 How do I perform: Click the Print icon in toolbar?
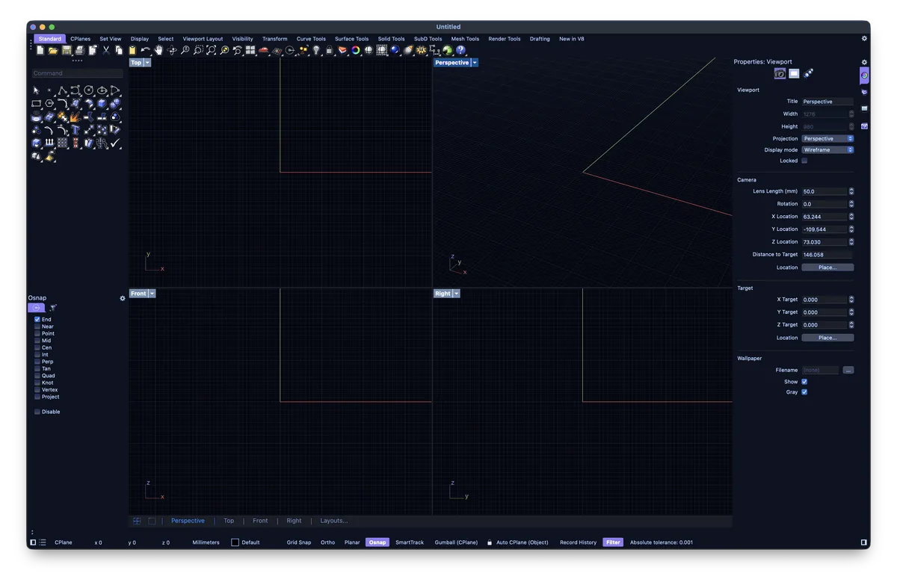79,50
